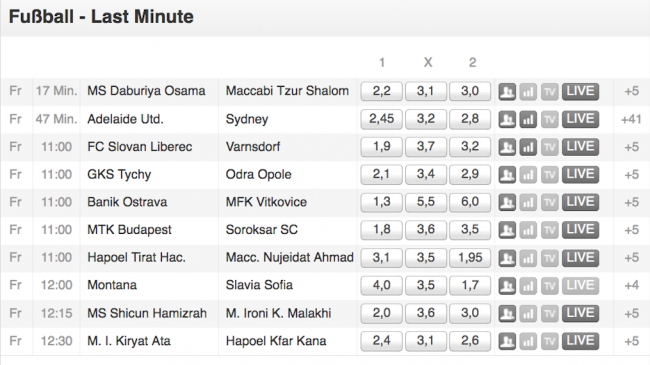Image resolution: width=650 pixels, height=365 pixels.
Task: Select odds 2,45 for Adelaide Utd. win
Action: click(381, 119)
